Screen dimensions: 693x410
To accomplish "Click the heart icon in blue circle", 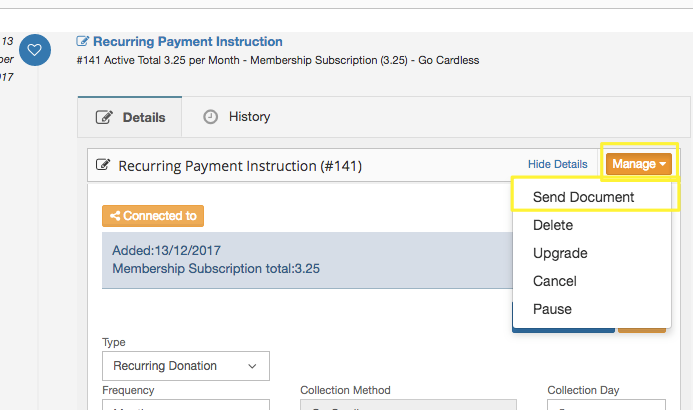I will (x=34, y=49).
